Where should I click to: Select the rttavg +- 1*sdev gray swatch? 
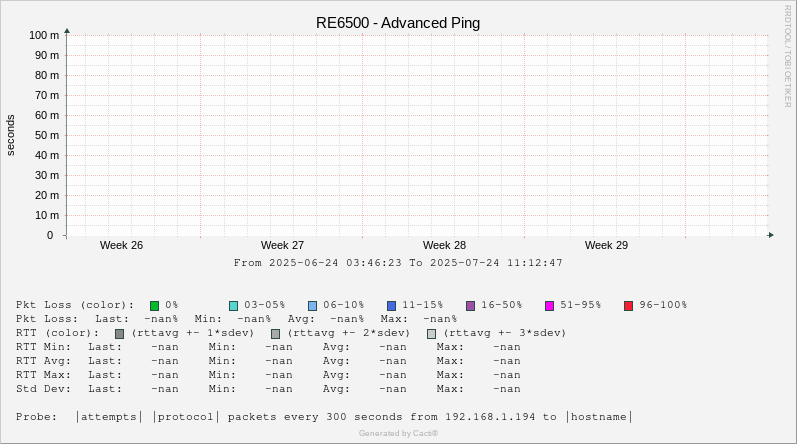click(120, 333)
